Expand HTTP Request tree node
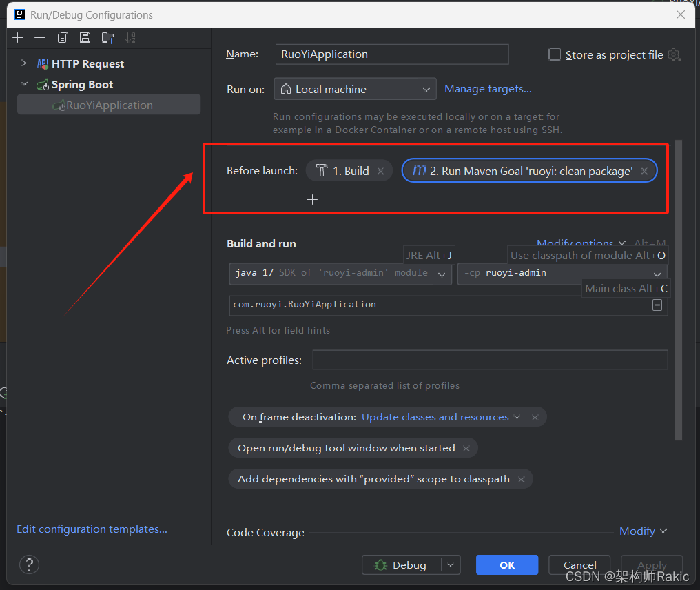The width and height of the screenshot is (700, 590). click(x=24, y=63)
